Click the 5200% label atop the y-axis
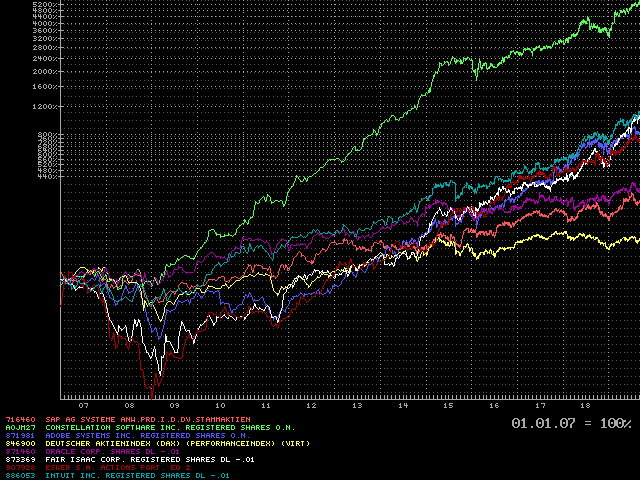 [42, 4]
